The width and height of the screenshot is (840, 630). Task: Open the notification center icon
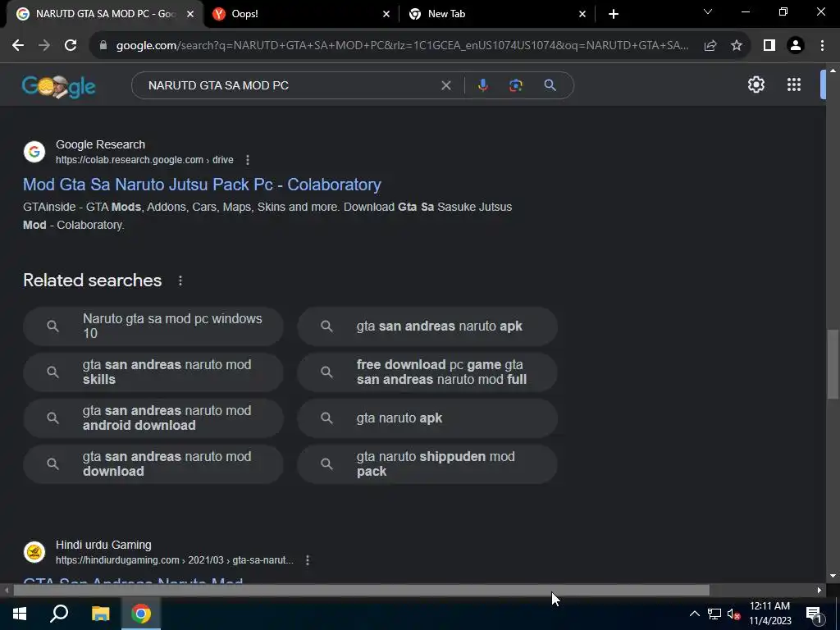click(x=814, y=614)
